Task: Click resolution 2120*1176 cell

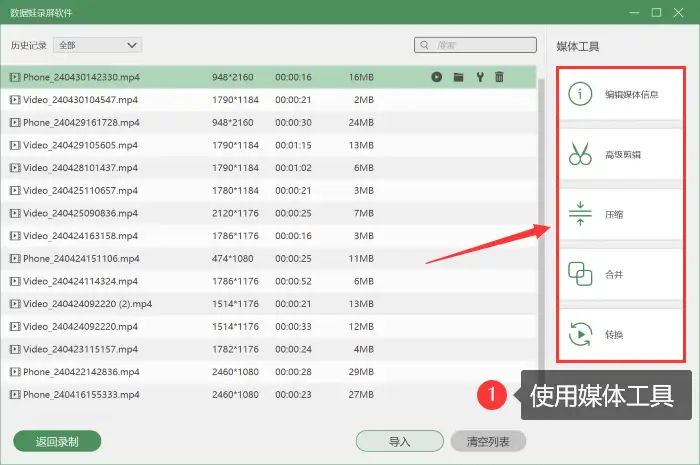Action: point(235,213)
